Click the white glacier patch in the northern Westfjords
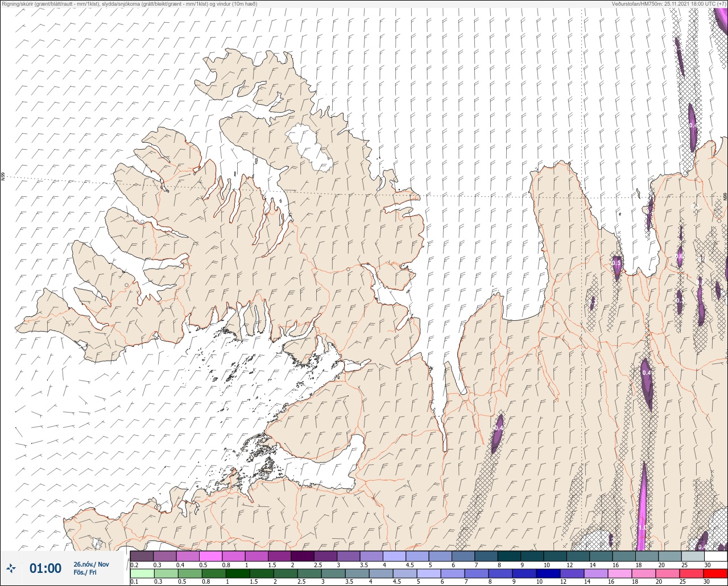Image resolution: width=728 pixels, height=586 pixels. tap(310, 149)
